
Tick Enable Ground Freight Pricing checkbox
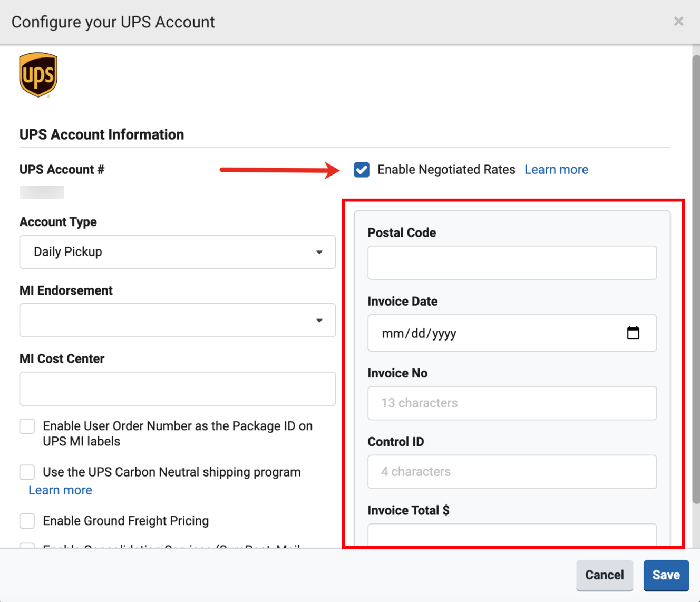[27, 521]
